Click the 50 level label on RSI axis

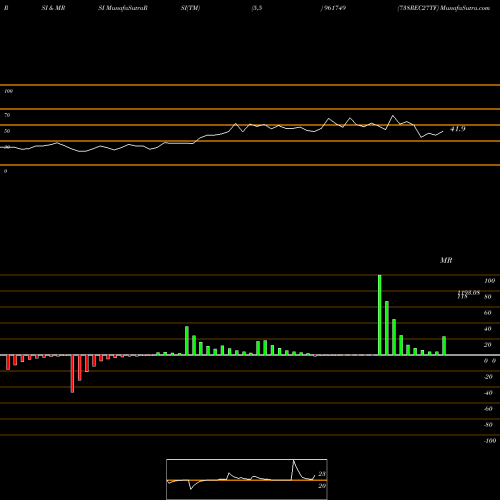[7, 131]
